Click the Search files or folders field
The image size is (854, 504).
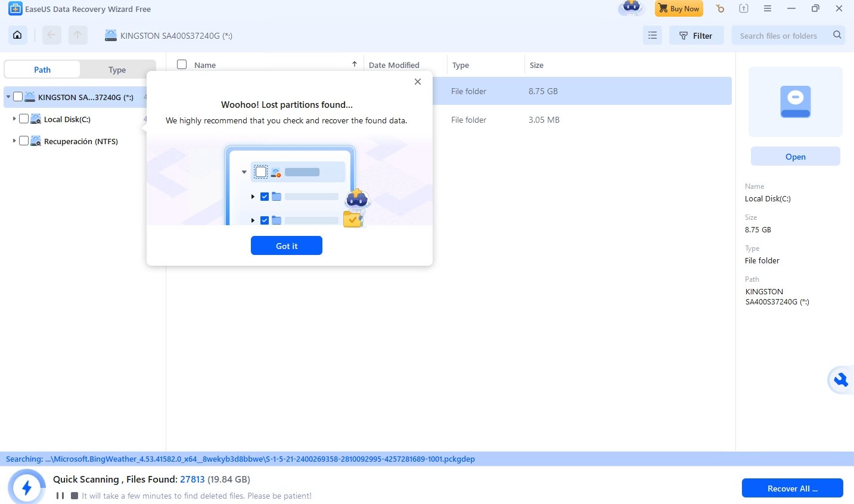click(x=781, y=36)
